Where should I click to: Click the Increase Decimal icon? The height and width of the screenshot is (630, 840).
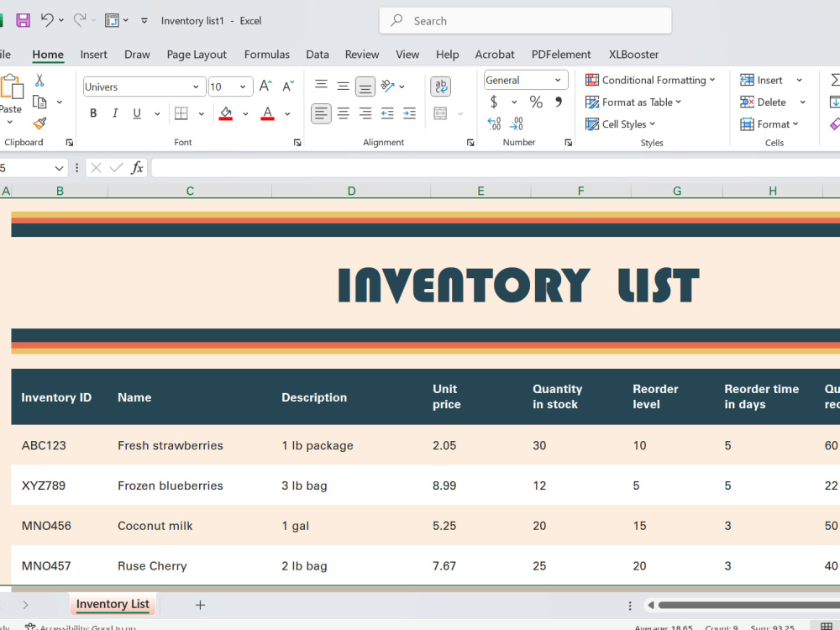click(494, 123)
